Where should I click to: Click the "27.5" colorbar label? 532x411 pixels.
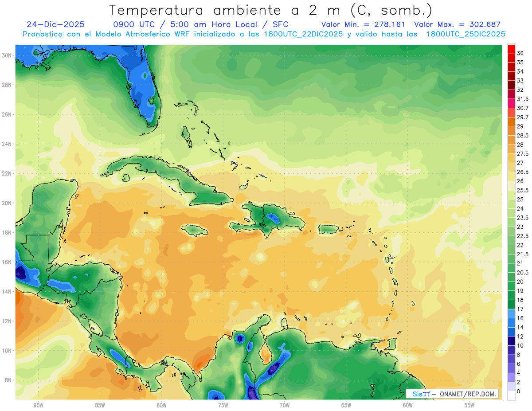point(523,154)
